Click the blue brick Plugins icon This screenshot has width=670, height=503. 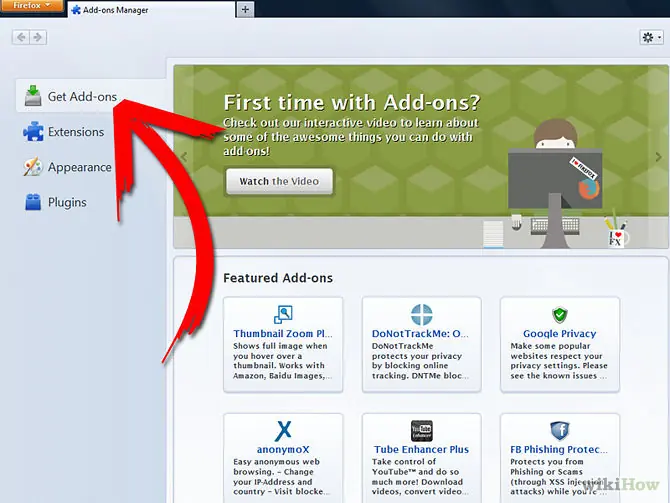pos(33,202)
